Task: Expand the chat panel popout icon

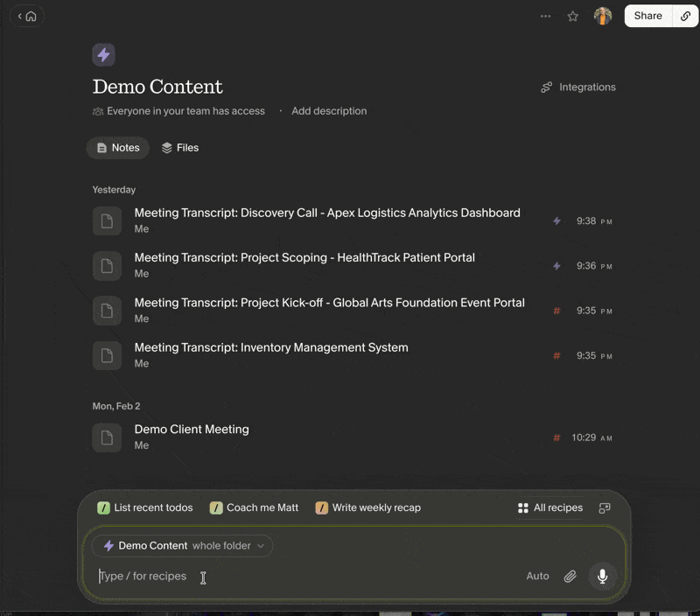Action: (605, 508)
